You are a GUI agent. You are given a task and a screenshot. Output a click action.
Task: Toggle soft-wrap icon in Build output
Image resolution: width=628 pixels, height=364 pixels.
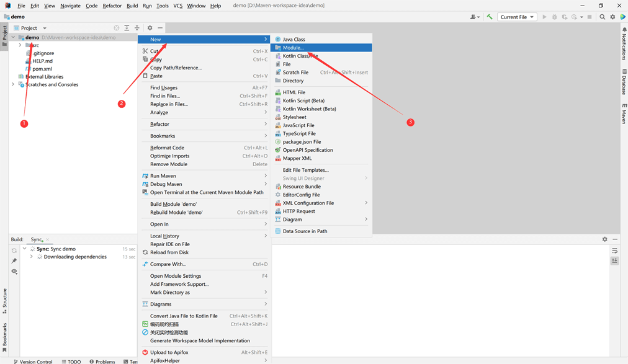(615, 251)
